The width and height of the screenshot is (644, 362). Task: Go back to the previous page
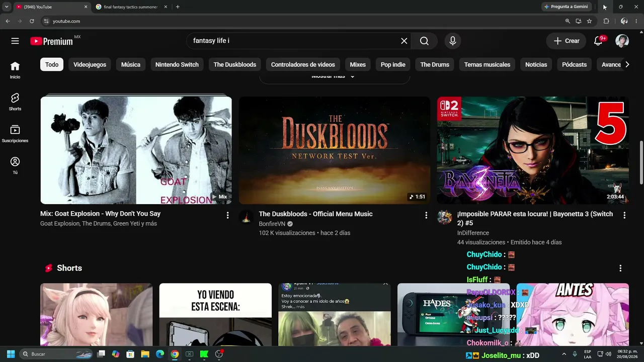8,21
